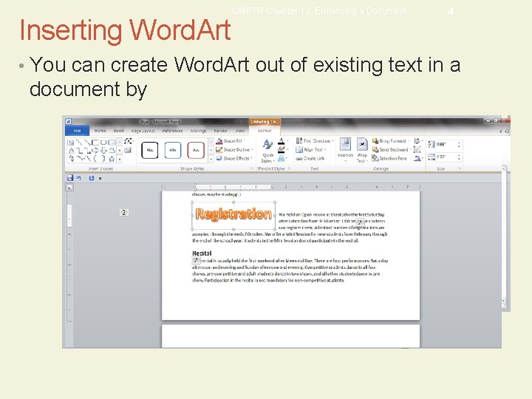532x399 pixels.
Task: Switch to the Page Layout tab
Action: click(143, 131)
